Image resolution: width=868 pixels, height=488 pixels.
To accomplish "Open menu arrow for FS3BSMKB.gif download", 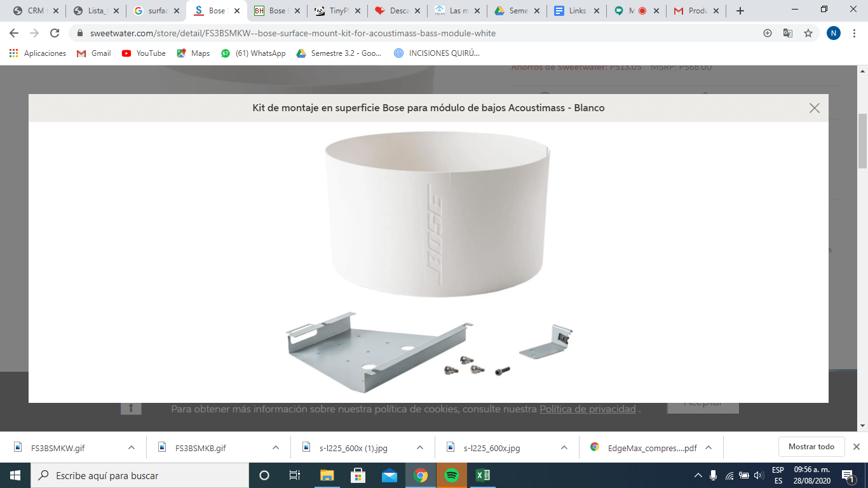I will click(276, 447).
